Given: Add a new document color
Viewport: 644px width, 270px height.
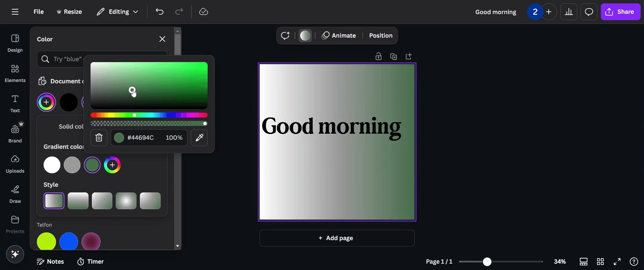Looking at the screenshot, I should point(46,102).
